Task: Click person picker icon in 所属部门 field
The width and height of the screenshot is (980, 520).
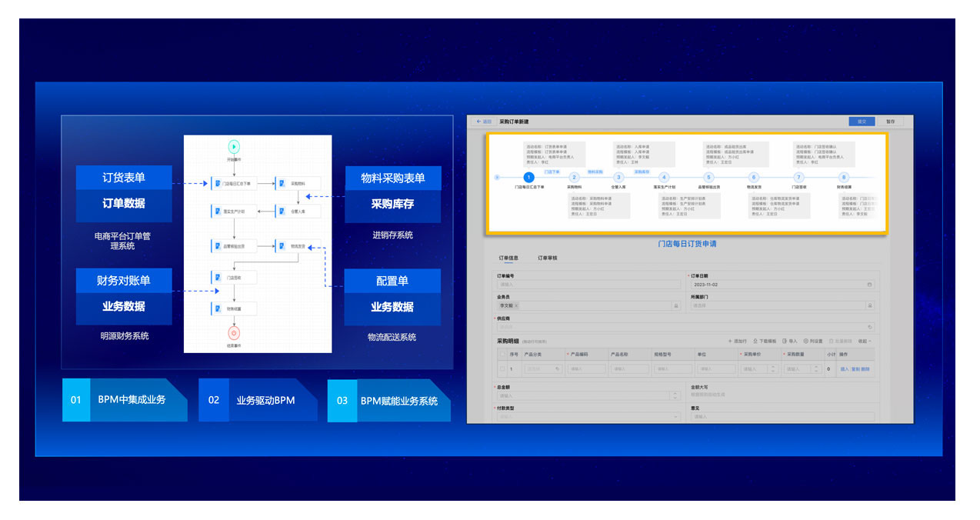Action: (870, 305)
